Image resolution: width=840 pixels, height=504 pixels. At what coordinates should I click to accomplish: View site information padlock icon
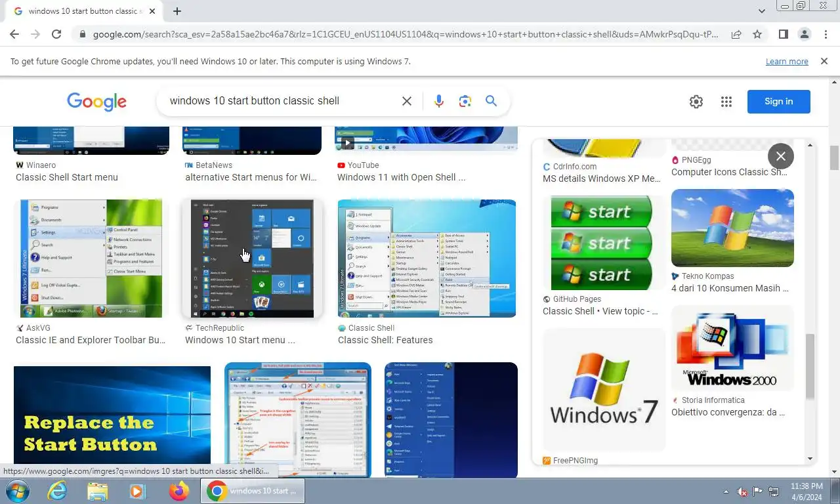pos(82,34)
